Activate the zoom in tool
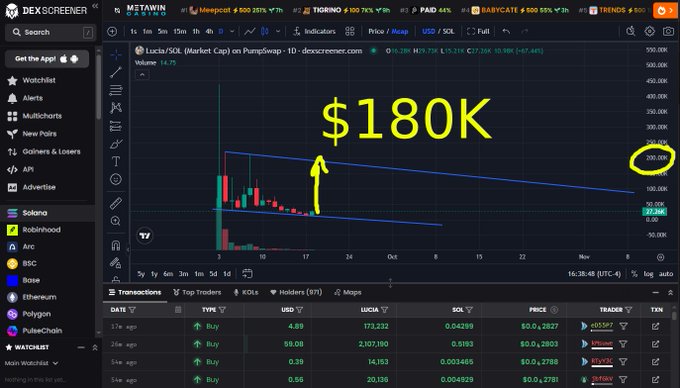 116,221
